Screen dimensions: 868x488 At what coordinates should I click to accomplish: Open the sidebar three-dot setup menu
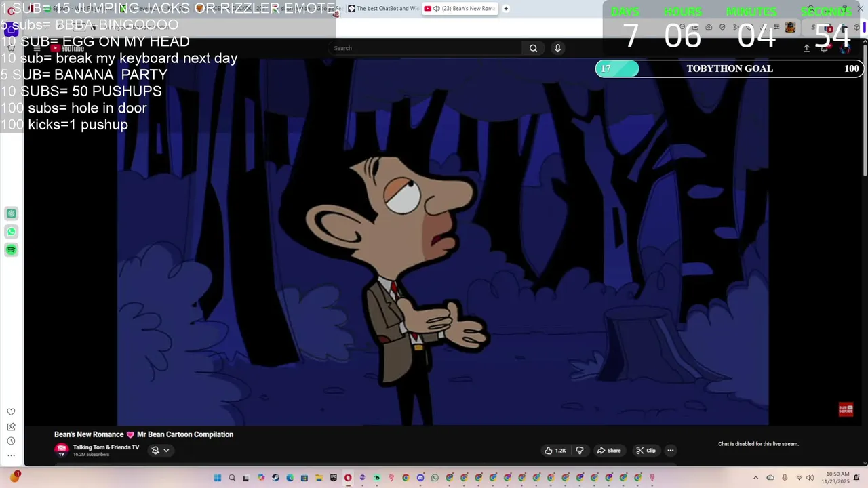click(x=11, y=455)
